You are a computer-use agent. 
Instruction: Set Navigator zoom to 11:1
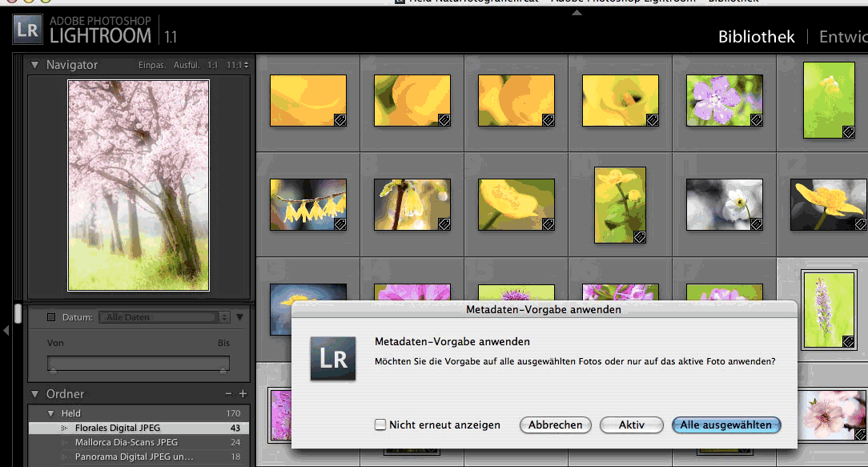tap(234, 65)
